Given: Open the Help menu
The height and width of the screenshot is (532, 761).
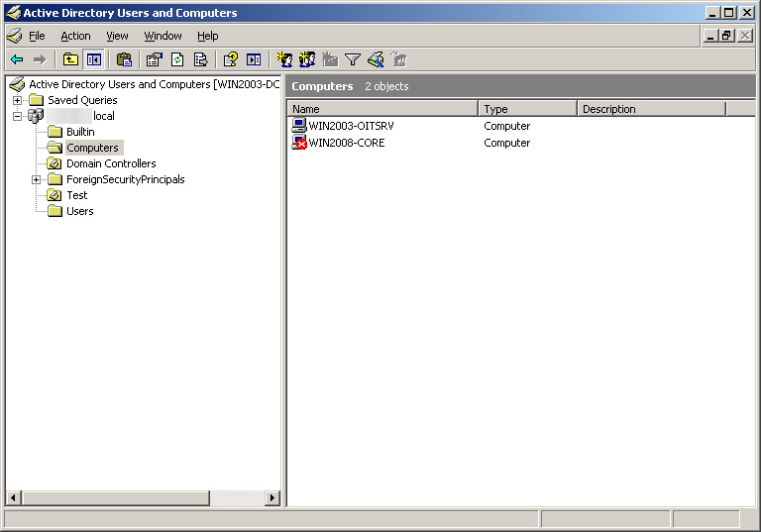Looking at the screenshot, I should [208, 36].
